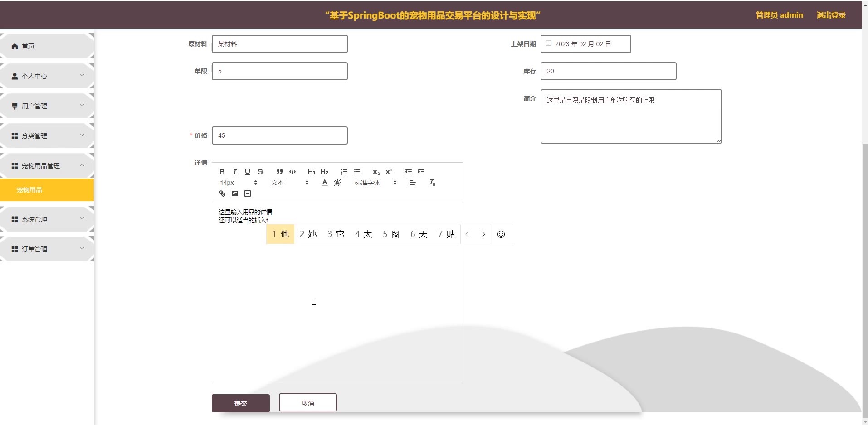Image resolution: width=868 pixels, height=425 pixels.
Task: Open the text alignment options
Action: (x=412, y=183)
